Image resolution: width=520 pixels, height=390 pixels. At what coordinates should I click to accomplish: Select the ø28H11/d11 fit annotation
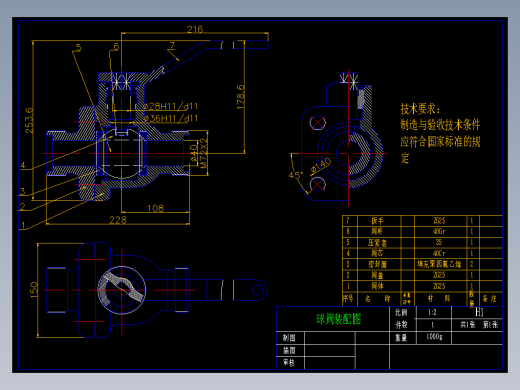(x=170, y=106)
